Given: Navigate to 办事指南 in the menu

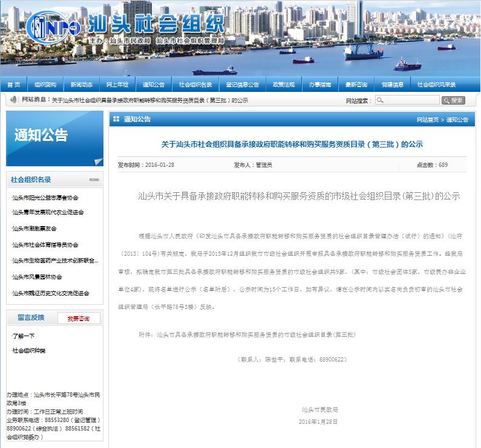Looking at the screenshot, I should (x=319, y=85).
